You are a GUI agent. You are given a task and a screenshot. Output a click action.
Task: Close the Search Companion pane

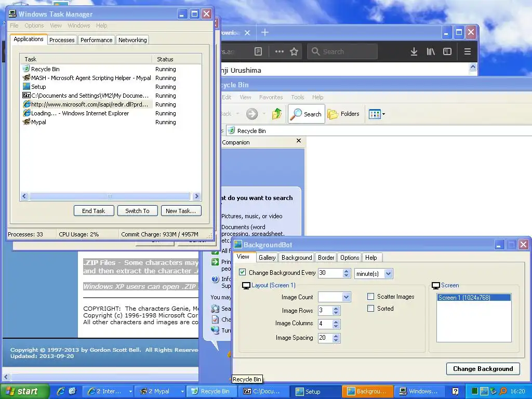coord(299,141)
